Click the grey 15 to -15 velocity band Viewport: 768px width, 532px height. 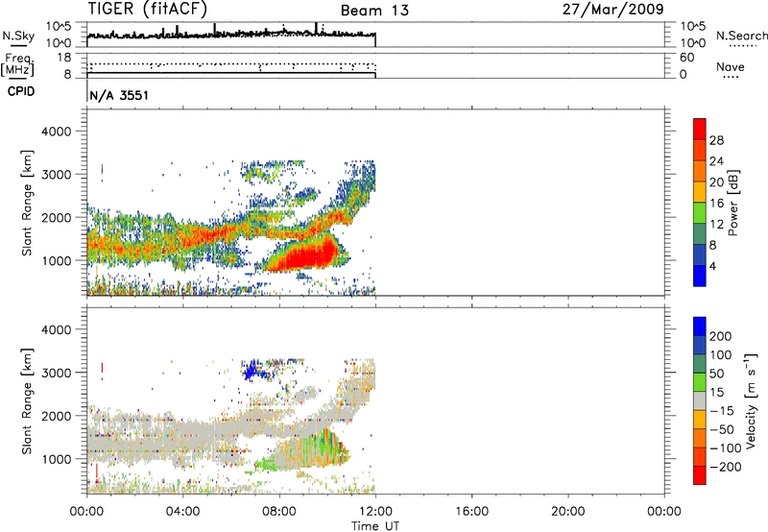(700, 400)
